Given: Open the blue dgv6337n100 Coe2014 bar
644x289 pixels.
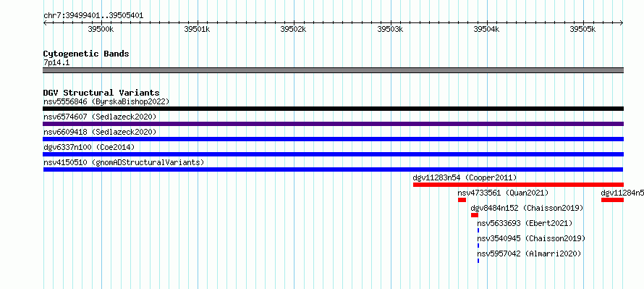Looking at the screenshot, I should (x=333, y=154).
